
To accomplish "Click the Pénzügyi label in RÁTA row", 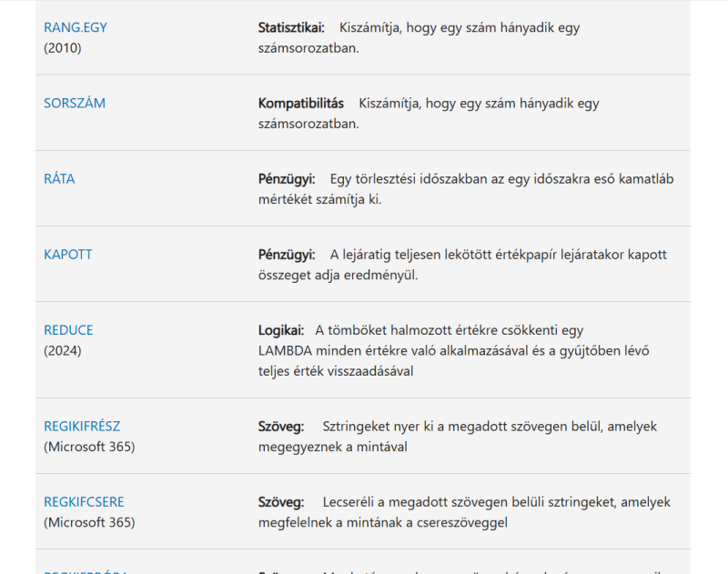I will point(287,179).
